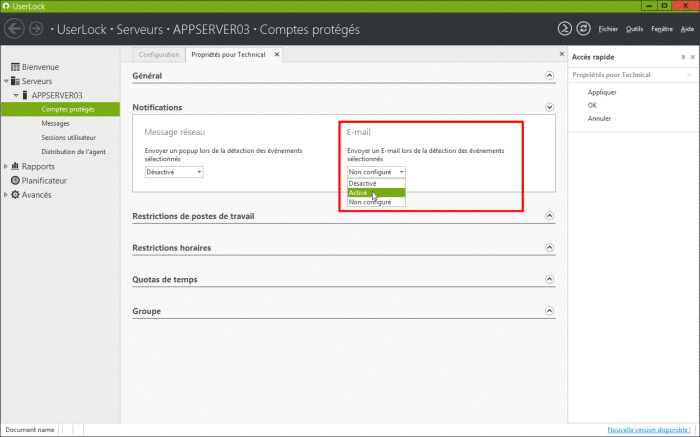The image size is (700, 437).
Task: Expand the Général section
Action: click(x=550, y=75)
